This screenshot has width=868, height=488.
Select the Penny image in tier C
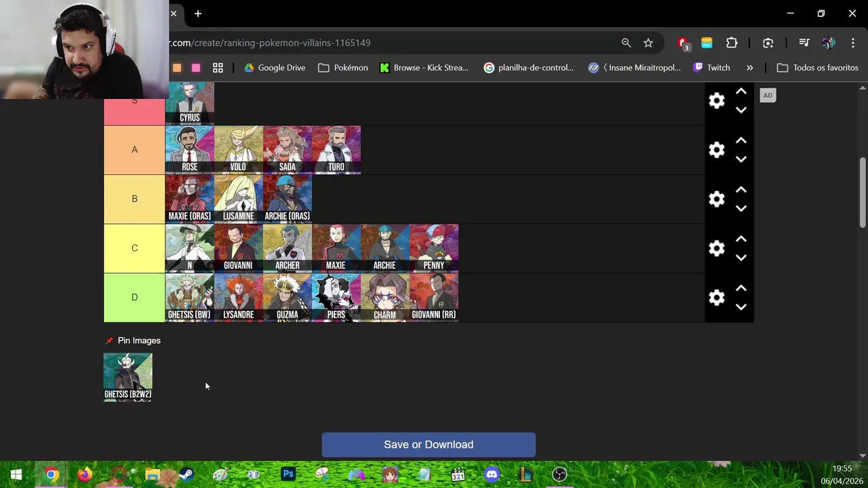click(434, 248)
